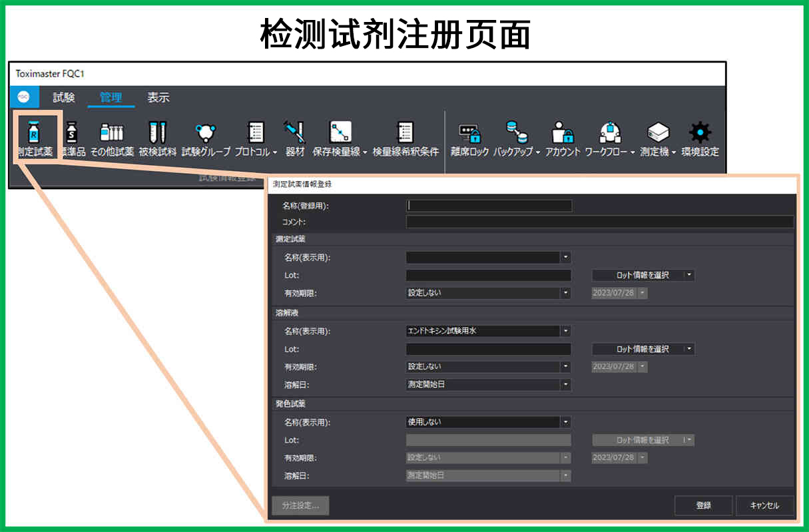Expand the 溶解液 有効期限 dropdown
The height and width of the screenshot is (532, 809).
(489, 366)
